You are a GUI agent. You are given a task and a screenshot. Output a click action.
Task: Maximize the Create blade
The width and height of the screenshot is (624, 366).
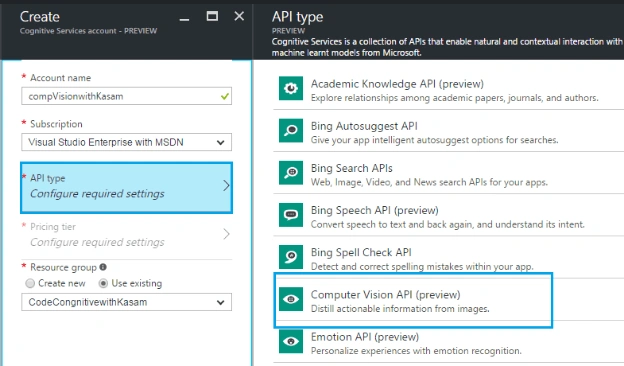[x=212, y=16]
